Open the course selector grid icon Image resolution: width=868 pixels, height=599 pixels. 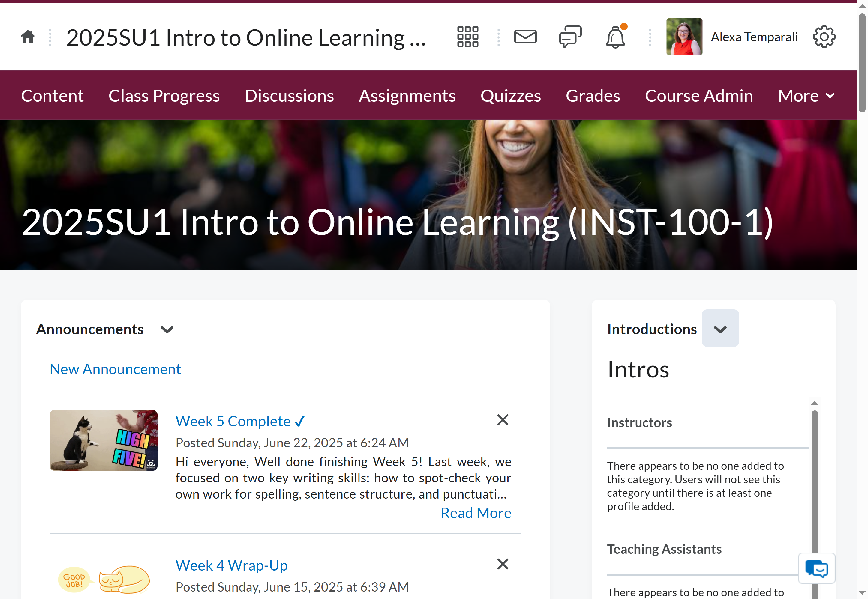pyautogui.click(x=468, y=37)
